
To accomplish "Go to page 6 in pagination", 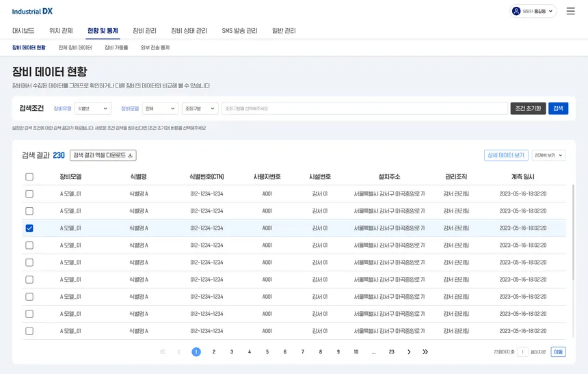I will click(285, 352).
